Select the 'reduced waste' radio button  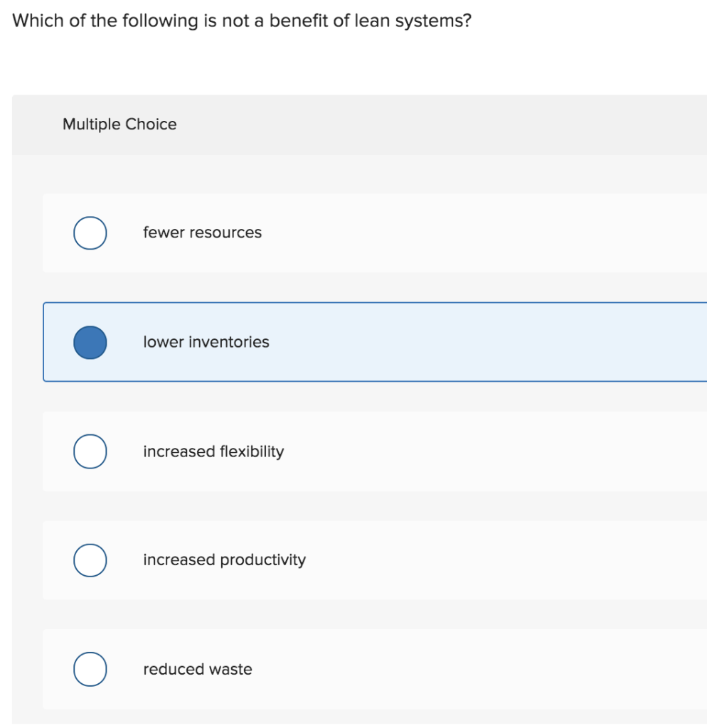click(90, 669)
